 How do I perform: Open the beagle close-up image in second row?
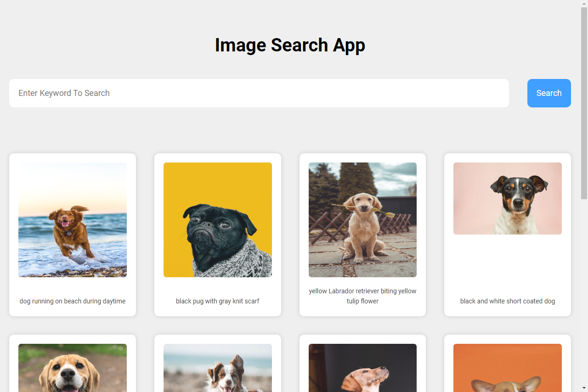[72, 368]
